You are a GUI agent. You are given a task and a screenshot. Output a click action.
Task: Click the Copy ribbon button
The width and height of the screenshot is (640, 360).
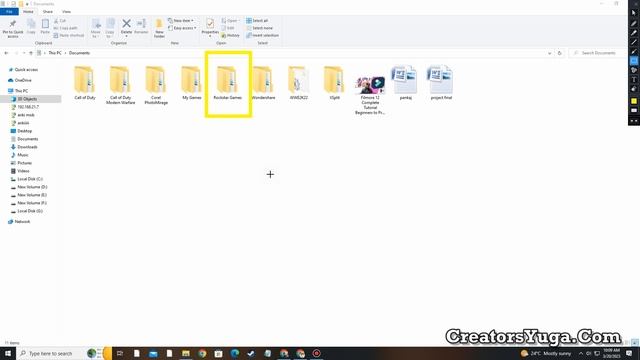tap(31, 27)
